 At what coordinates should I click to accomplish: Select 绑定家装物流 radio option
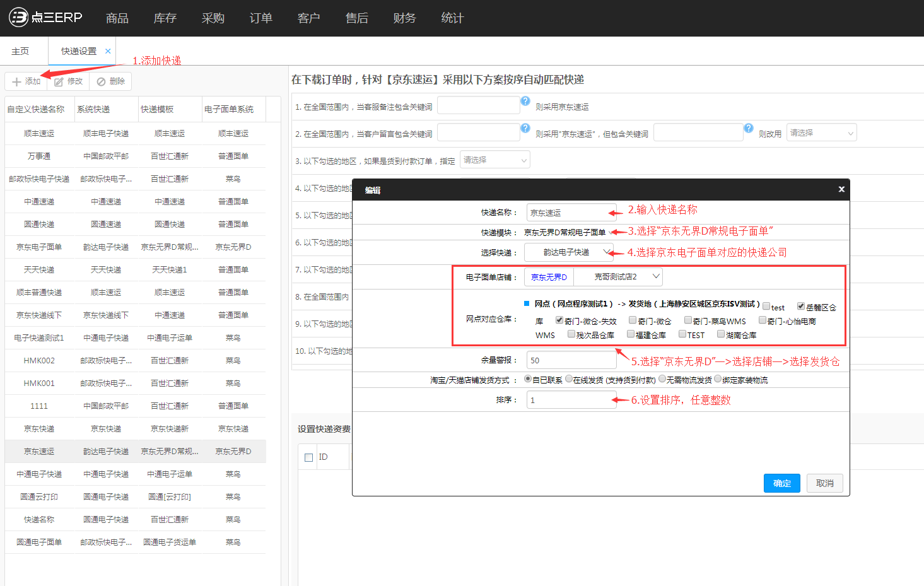point(718,379)
